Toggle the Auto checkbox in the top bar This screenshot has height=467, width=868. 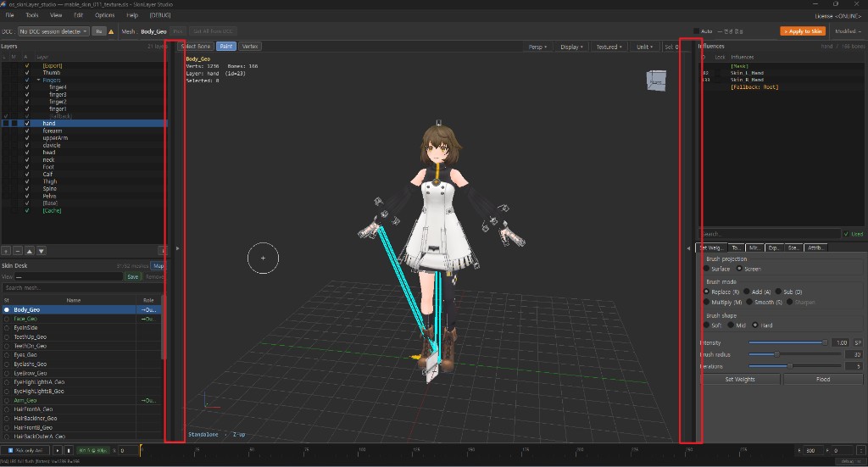[697, 31]
